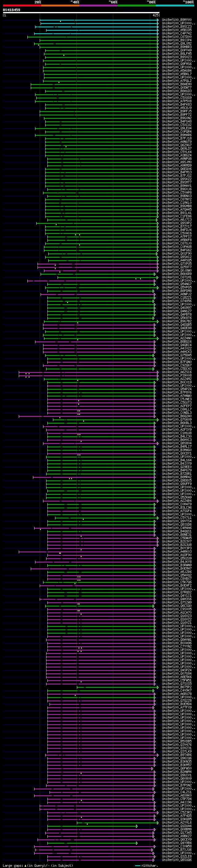Screen dimensions: 197x868
Task: Select hit label UniRef100_Q9FMS6
Action: pos(177,64)
